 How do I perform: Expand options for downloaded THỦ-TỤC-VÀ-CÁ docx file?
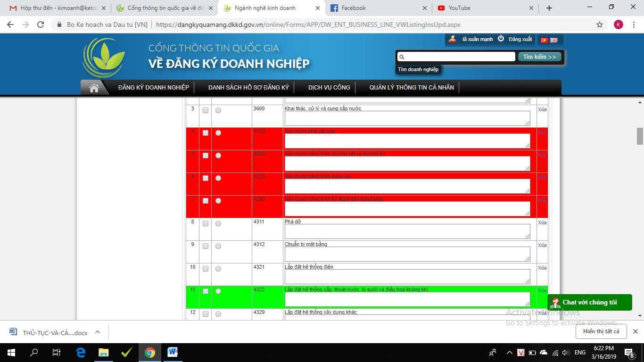coord(98,332)
